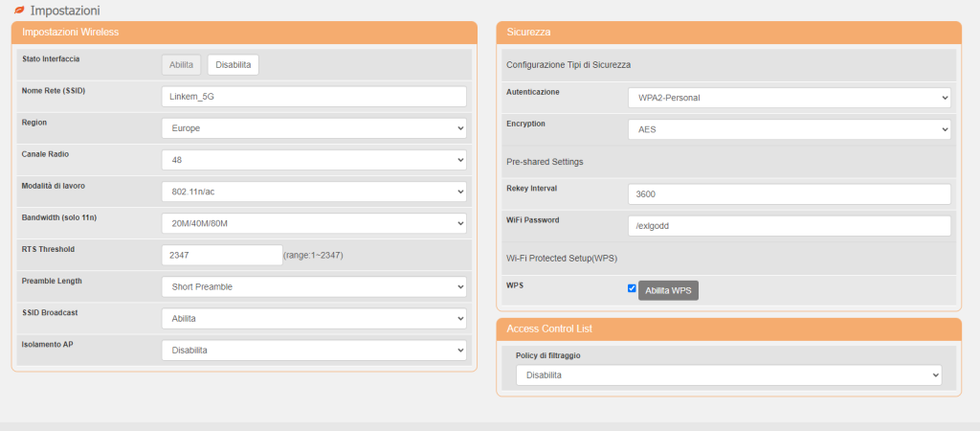Select the WiFi Password field
The width and height of the screenshot is (980, 431).
click(789, 225)
